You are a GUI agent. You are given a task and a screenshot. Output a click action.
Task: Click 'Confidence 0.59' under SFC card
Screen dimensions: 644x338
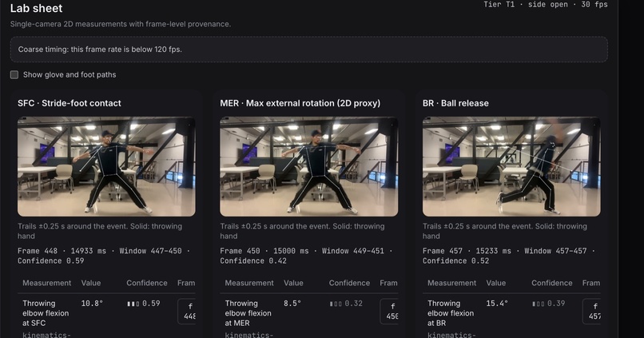click(51, 260)
